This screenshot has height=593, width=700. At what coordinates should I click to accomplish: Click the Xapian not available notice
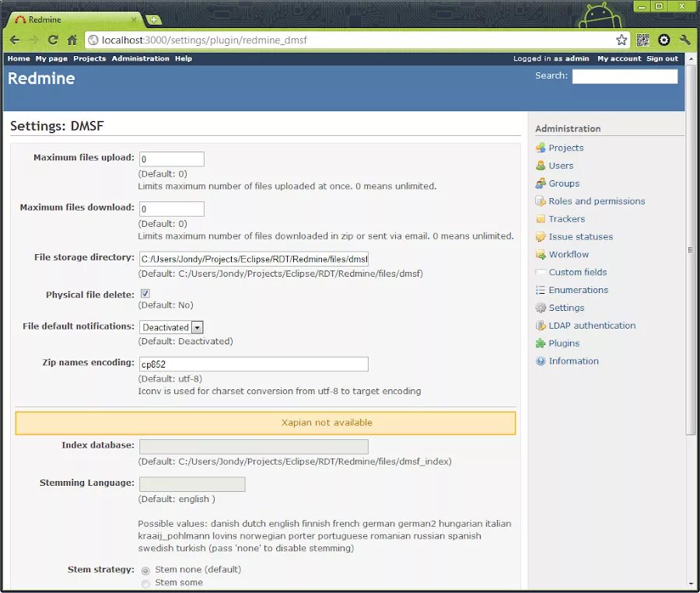[x=266, y=423]
